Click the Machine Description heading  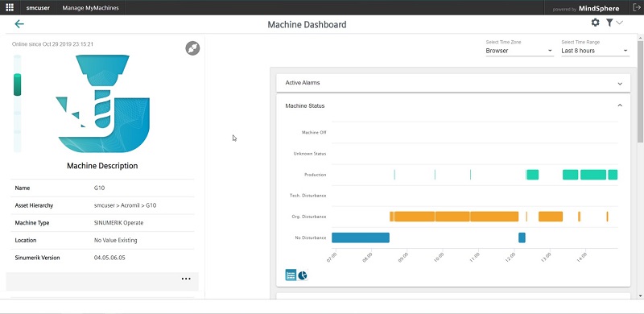[102, 166]
